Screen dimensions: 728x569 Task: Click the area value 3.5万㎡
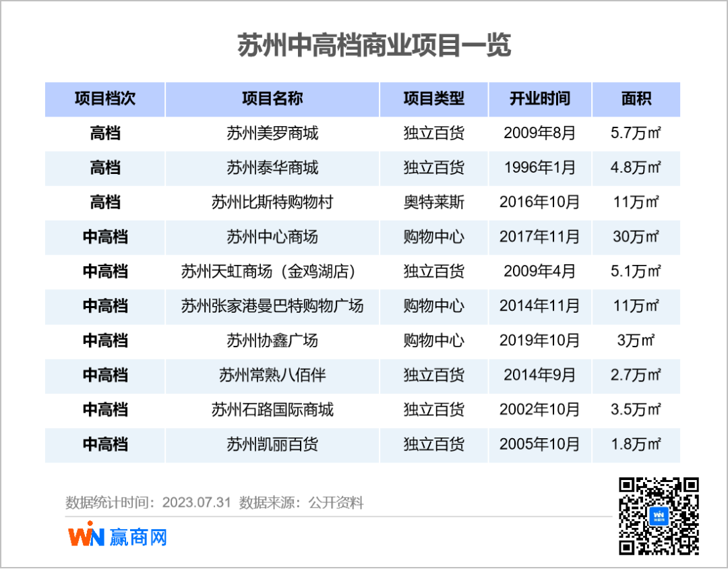click(x=636, y=410)
